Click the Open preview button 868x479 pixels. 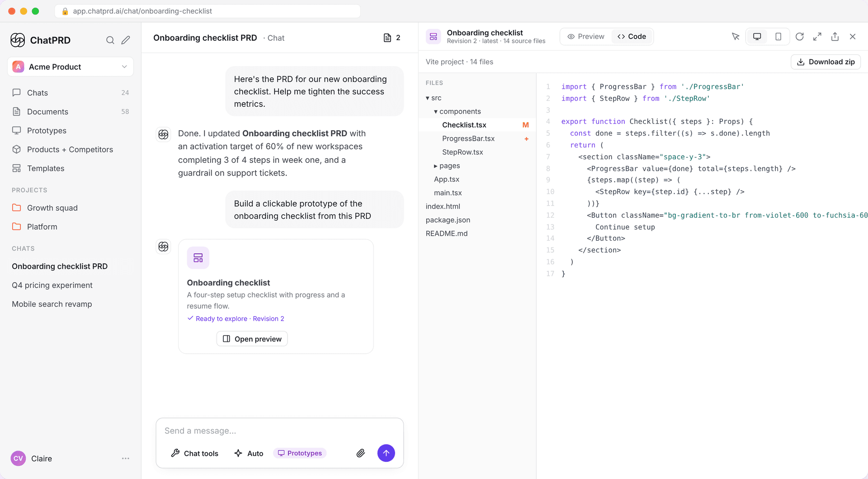[x=252, y=339]
